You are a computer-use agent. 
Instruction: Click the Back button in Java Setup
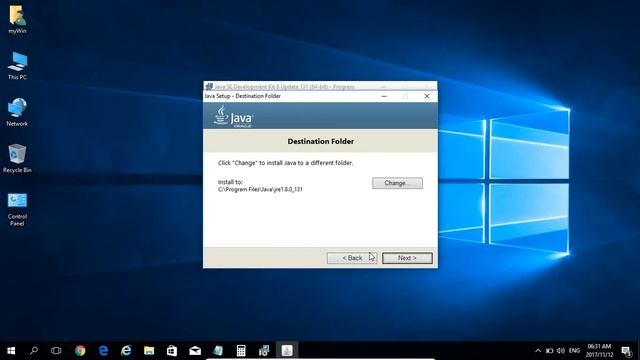[x=352, y=258]
